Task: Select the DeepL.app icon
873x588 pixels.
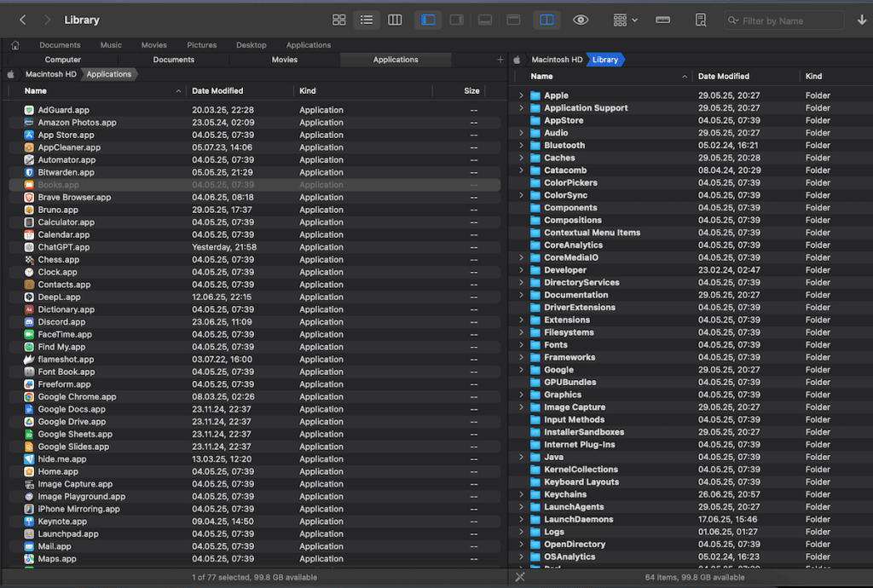Action: pos(29,297)
